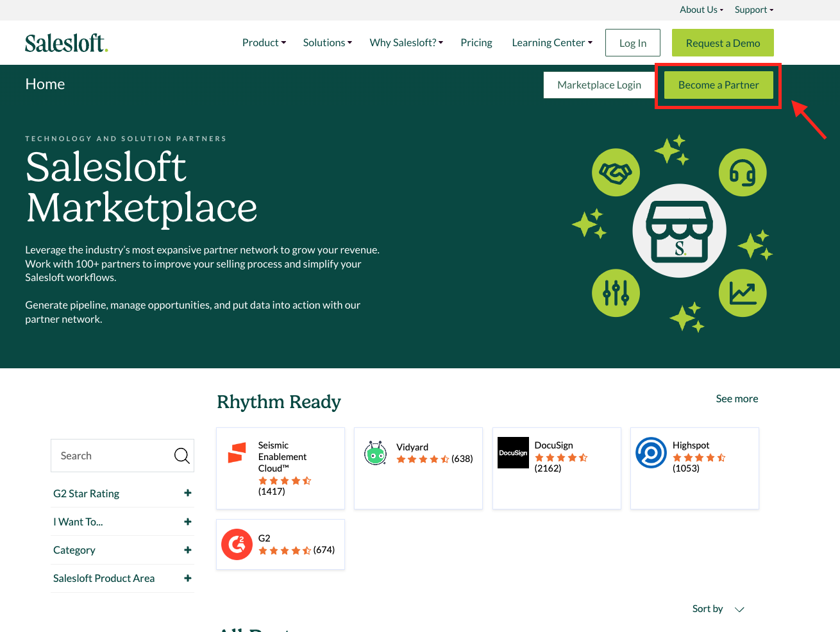Expand the G2 Star Rating filter
This screenshot has height=632, width=840.
[x=122, y=493]
